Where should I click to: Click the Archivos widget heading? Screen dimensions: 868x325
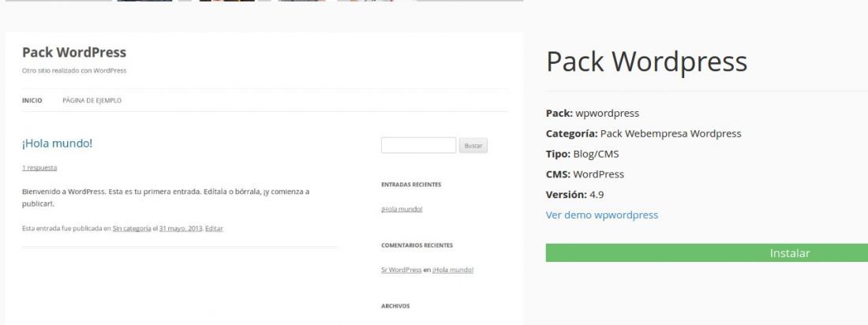(395, 306)
